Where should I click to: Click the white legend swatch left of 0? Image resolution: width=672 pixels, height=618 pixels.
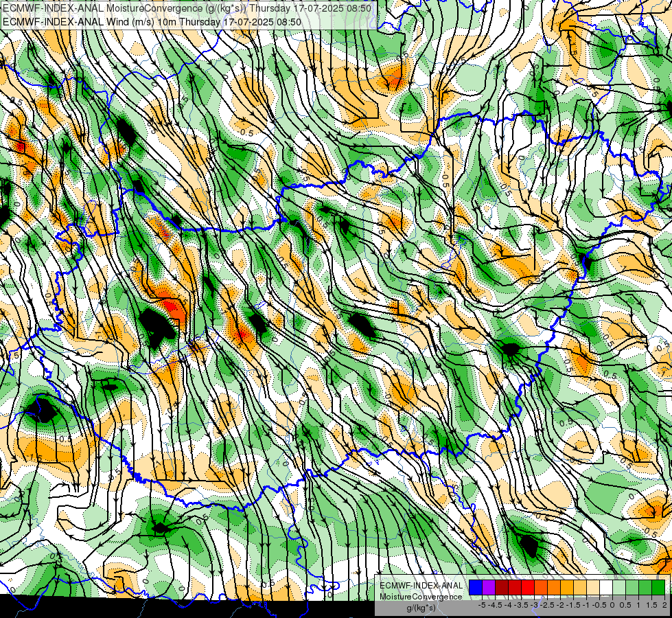tap(606, 588)
